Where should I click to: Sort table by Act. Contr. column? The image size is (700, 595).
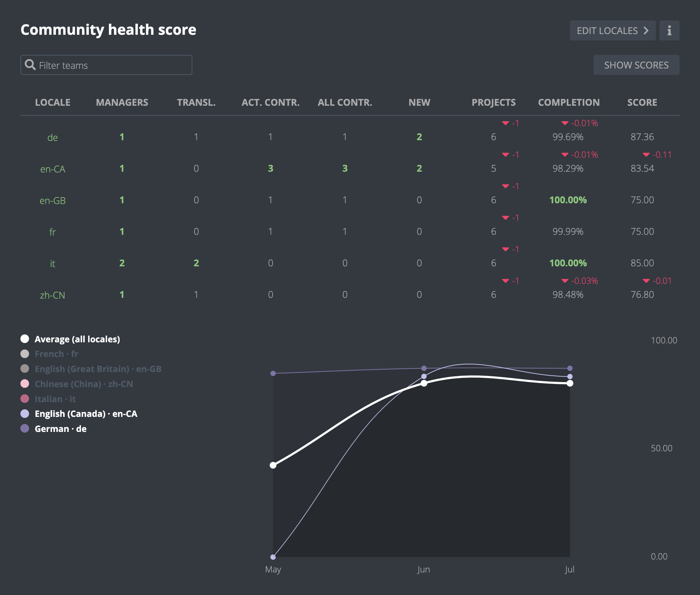coord(270,103)
